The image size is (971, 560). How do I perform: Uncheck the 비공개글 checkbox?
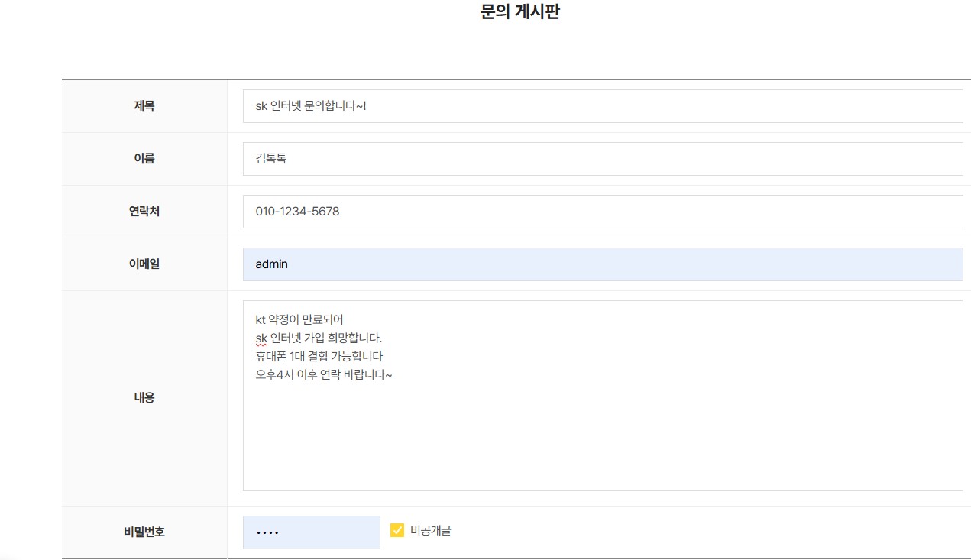[397, 530]
